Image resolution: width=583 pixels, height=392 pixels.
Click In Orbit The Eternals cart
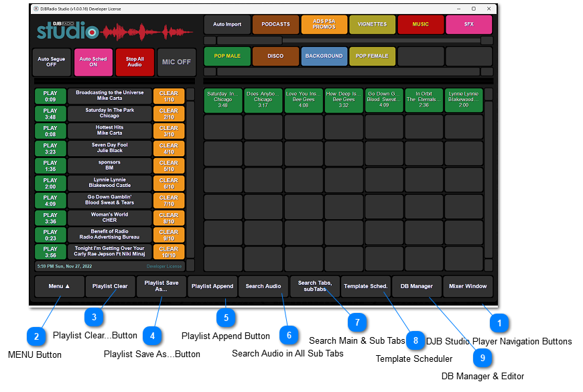pyautogui.click(x=424, y=100)
